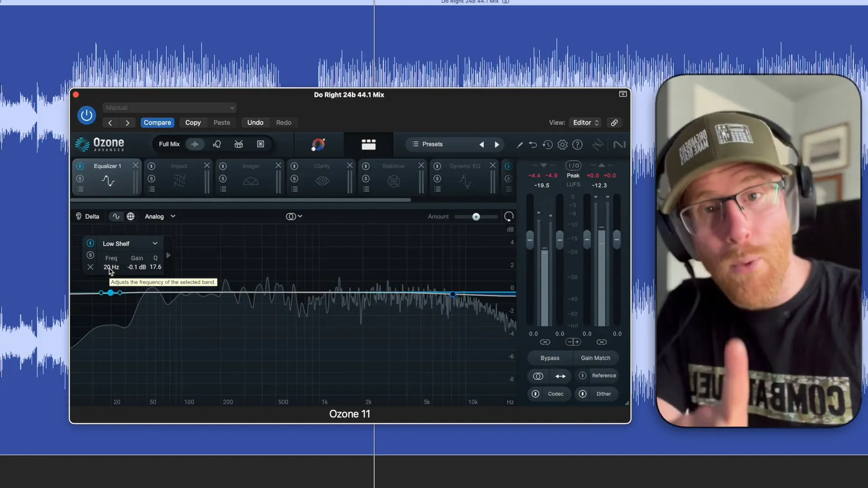Screen dimensions: 868x488
Task: Open the Master Assistant colorful orb
Action: [x=318, y=145]
